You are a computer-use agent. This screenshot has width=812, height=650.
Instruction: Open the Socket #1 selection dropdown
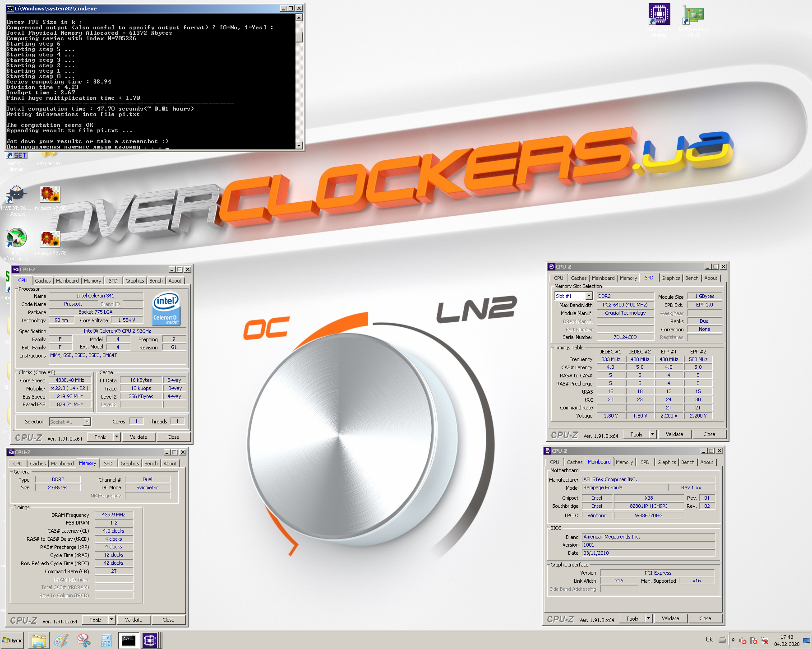tap(87, 422)
